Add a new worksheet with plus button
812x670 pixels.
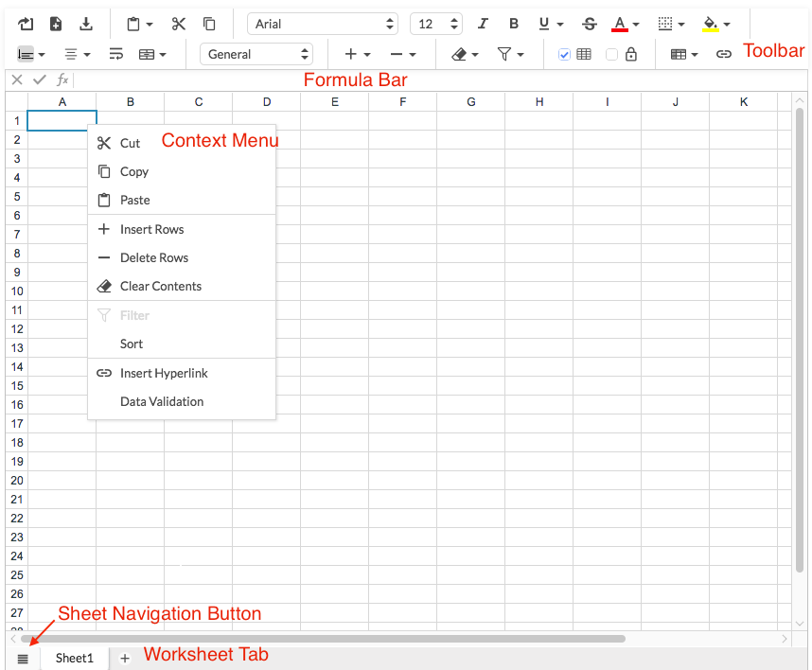[125, 658]
